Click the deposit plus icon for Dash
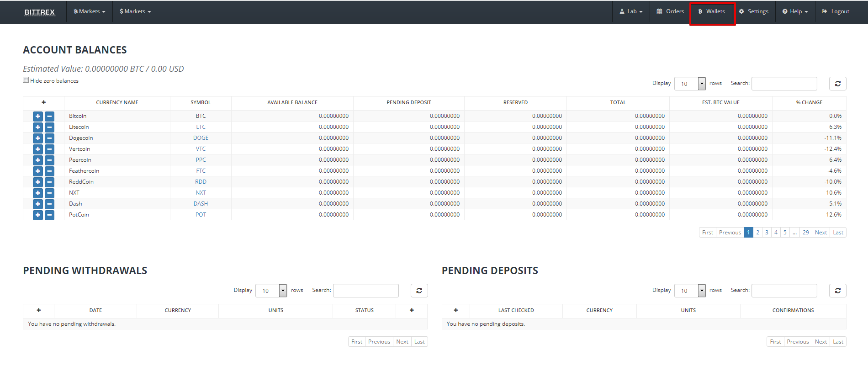 [x=38, y=204]
